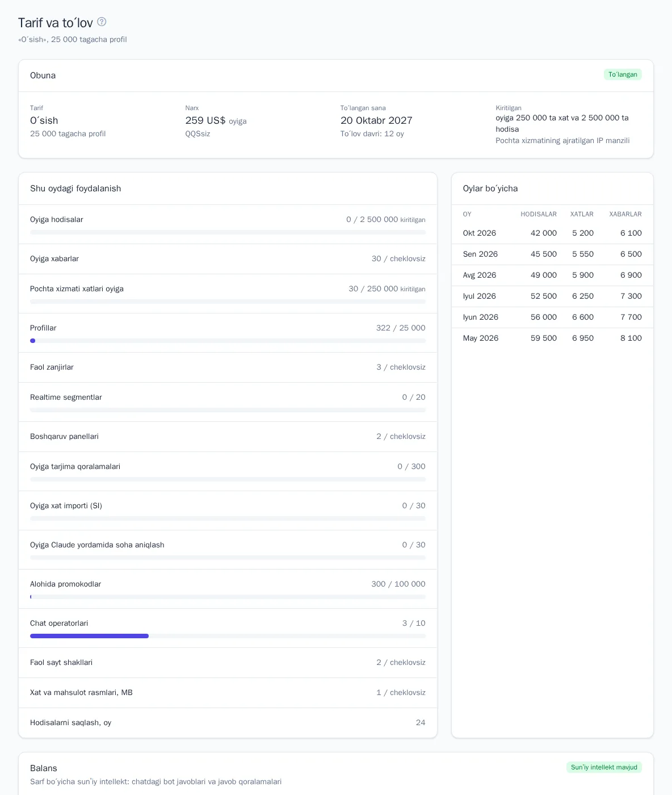Screen dimensions: 672x795
Task: Click the May 2026 month label
Action: pos(481,338)
